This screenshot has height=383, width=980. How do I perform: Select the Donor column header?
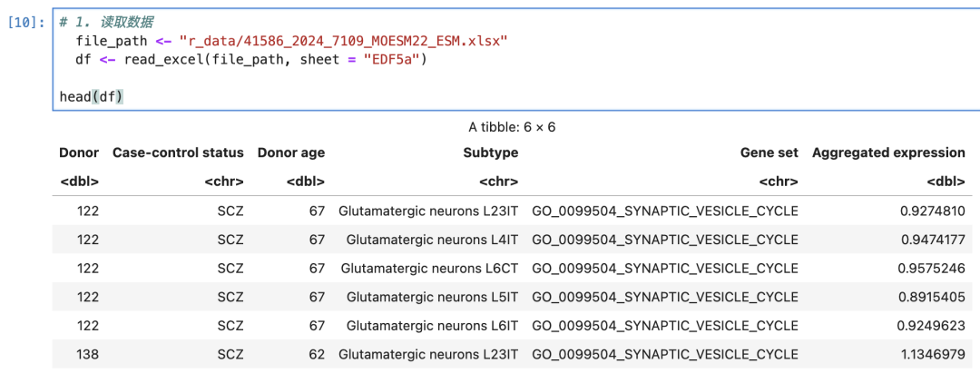(79, 152)
